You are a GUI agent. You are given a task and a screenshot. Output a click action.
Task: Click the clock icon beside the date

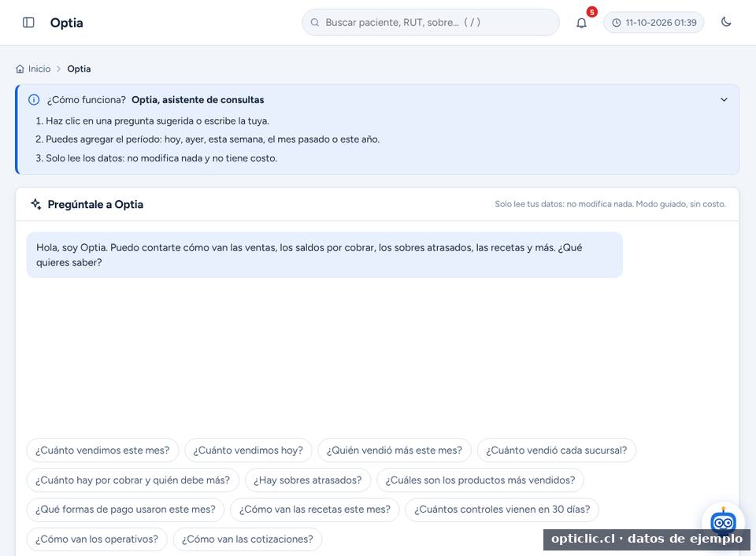(616, 23)
